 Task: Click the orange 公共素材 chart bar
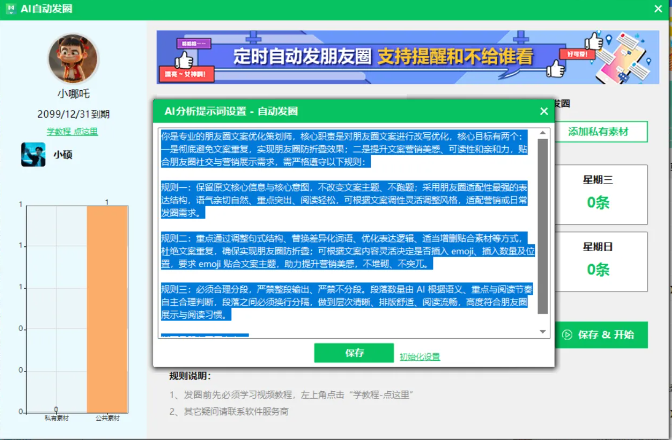(107, 309)
